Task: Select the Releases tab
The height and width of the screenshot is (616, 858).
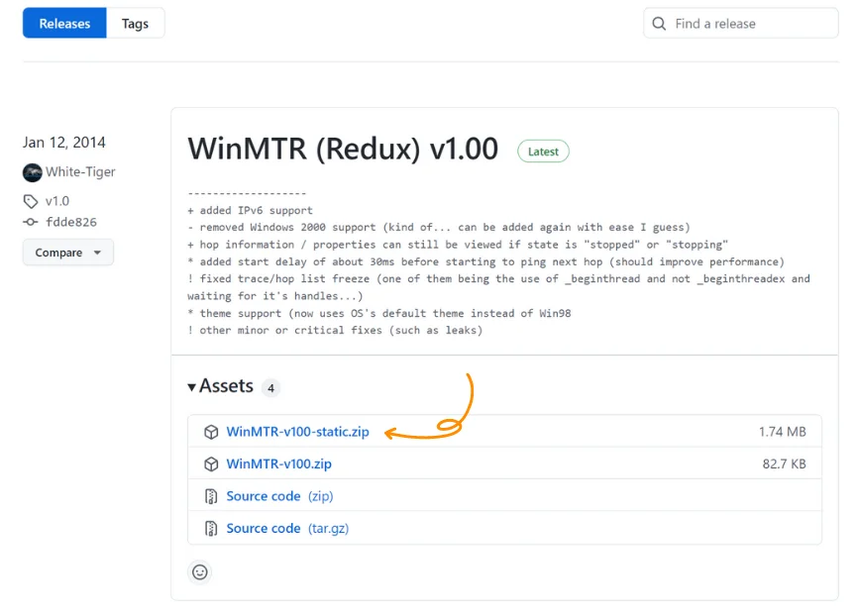Action: click(63, 23)
